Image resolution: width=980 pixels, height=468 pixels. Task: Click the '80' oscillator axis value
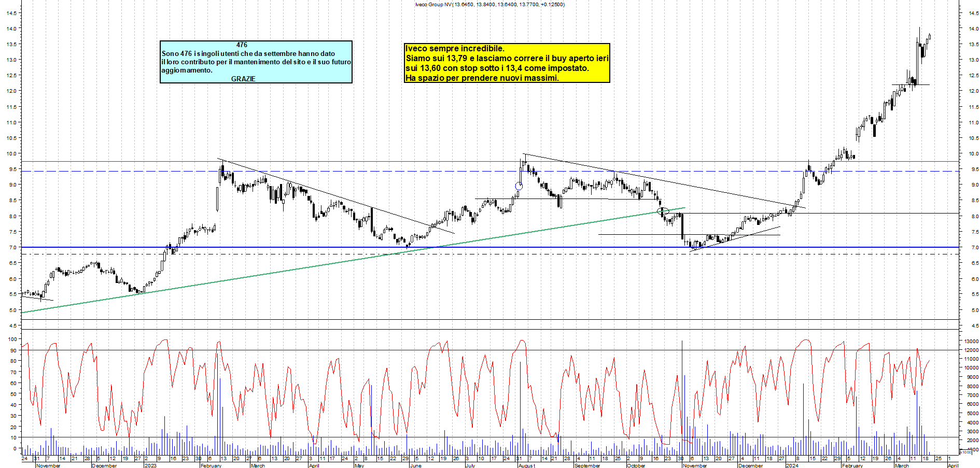13,361
